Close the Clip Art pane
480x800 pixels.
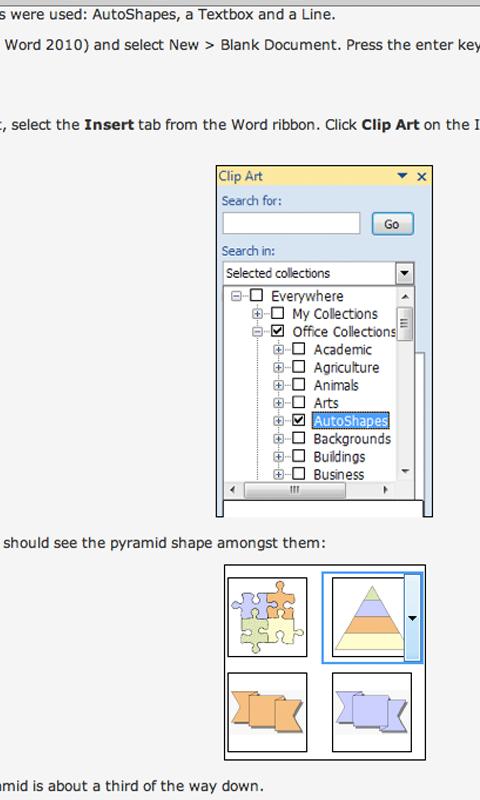(421, 177)
